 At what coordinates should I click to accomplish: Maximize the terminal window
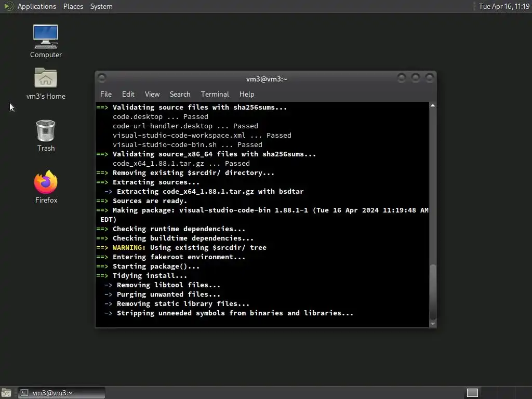point(415,78)
